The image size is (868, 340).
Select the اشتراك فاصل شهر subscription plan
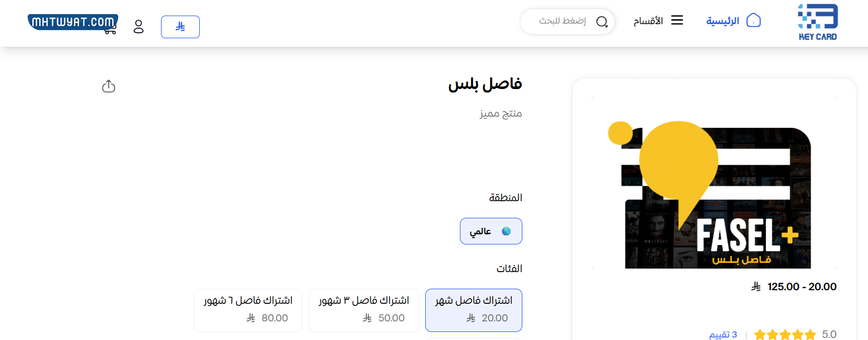pyautogui.click(x=474, y=310)
